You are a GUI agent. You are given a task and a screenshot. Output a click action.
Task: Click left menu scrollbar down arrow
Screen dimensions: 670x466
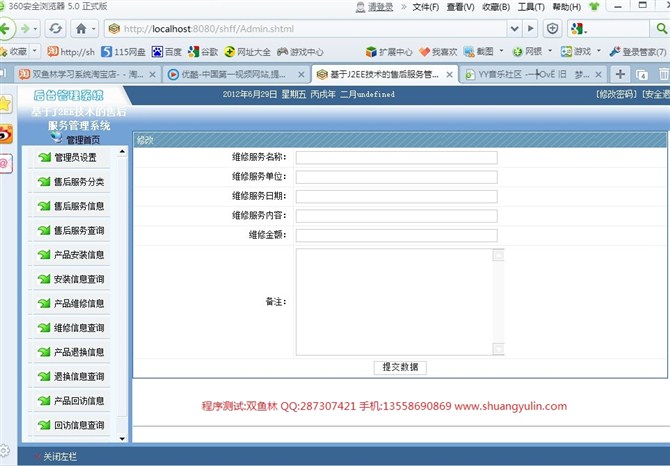pyautogui.click(x=122, y=438)
